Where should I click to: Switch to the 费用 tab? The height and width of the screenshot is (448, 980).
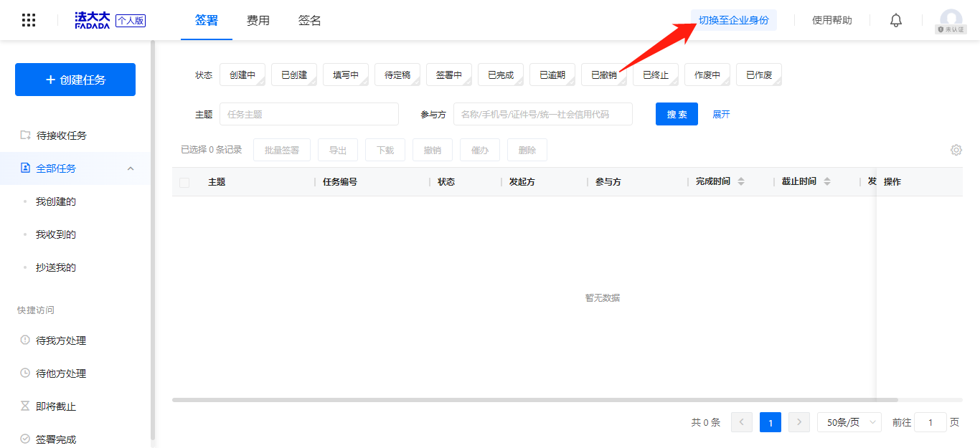click(x=258, y=20)
